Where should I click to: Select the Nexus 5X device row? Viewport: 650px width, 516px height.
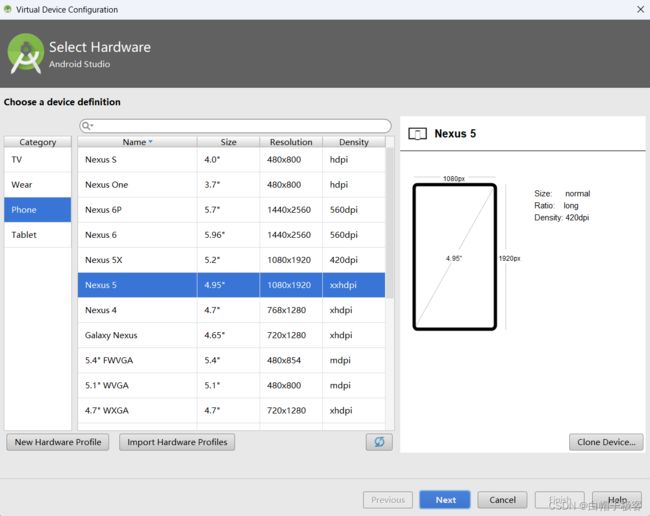pos(231,260)
